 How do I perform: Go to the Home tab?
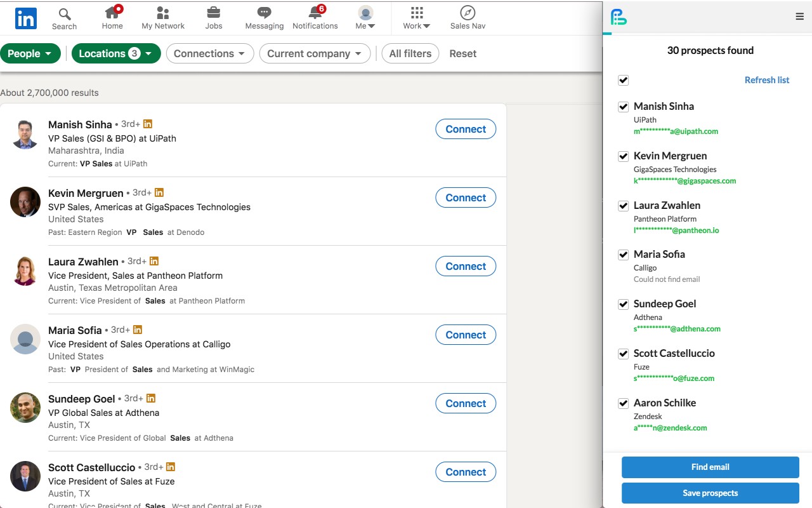[112, 13]
